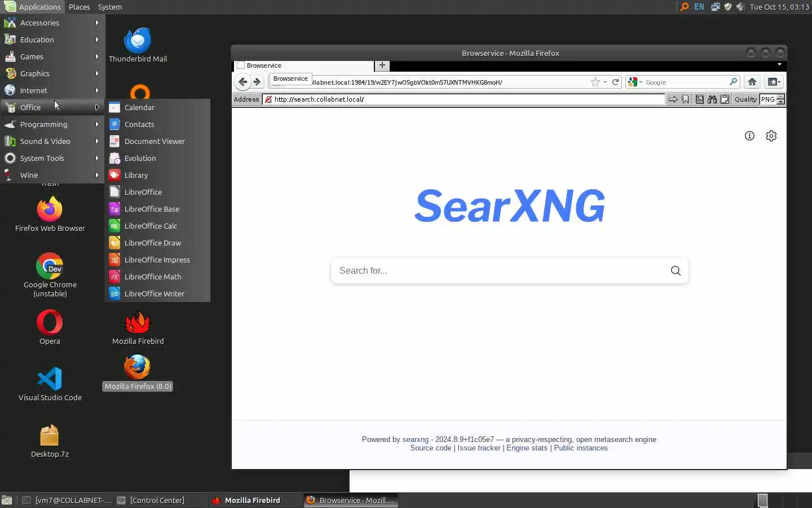Launch Thunderbird Mail desktop icon
812x508 pixels.
coord(138,45)
